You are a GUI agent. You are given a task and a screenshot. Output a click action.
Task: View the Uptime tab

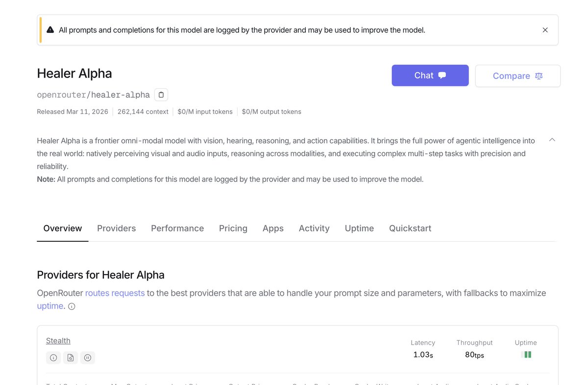pyautogui.click(x=359, y=228)
